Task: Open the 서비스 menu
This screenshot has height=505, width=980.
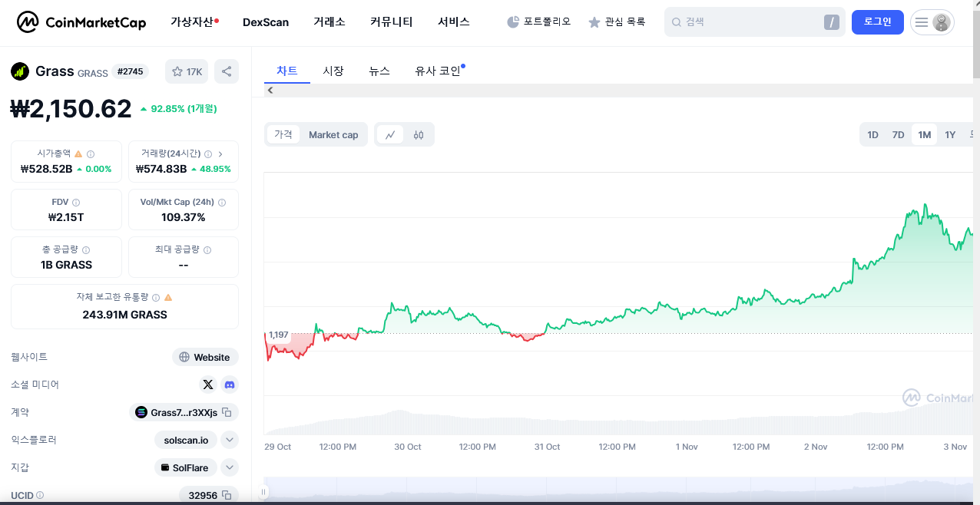Action: (x=454, y=22)
